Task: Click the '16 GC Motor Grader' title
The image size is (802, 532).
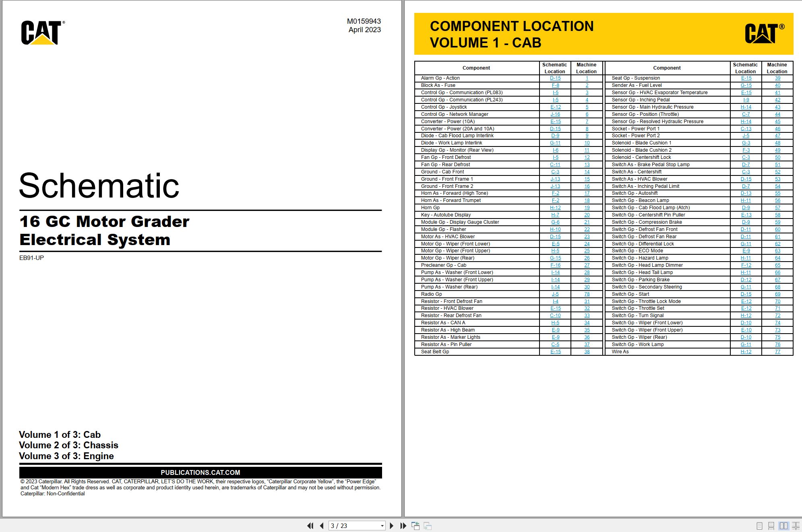Action: click(x=104, y=221)
